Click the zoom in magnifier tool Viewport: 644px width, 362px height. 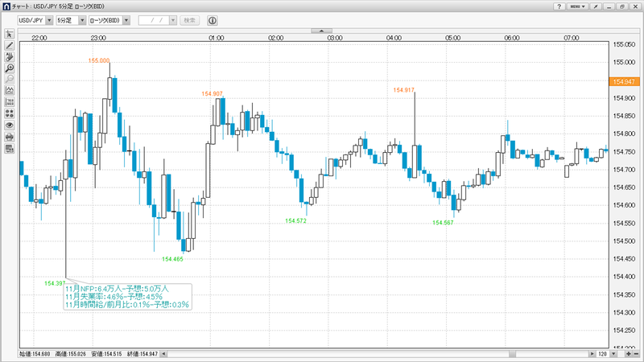[x=9, y=68]
